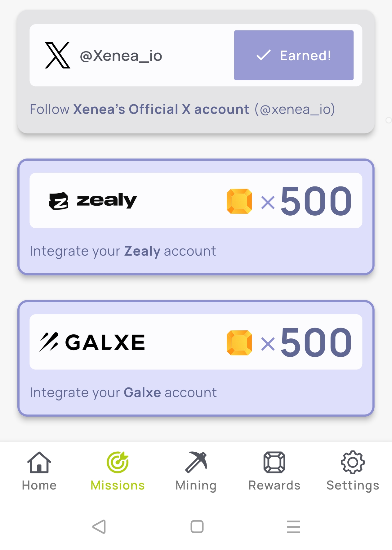Tap the gem icon on Zealy card
The height and width of the screenshot is (550, 392).
point(239,201)
